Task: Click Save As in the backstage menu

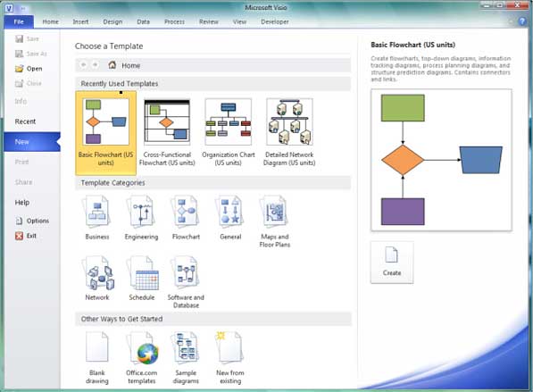Action: click(31, 54)
